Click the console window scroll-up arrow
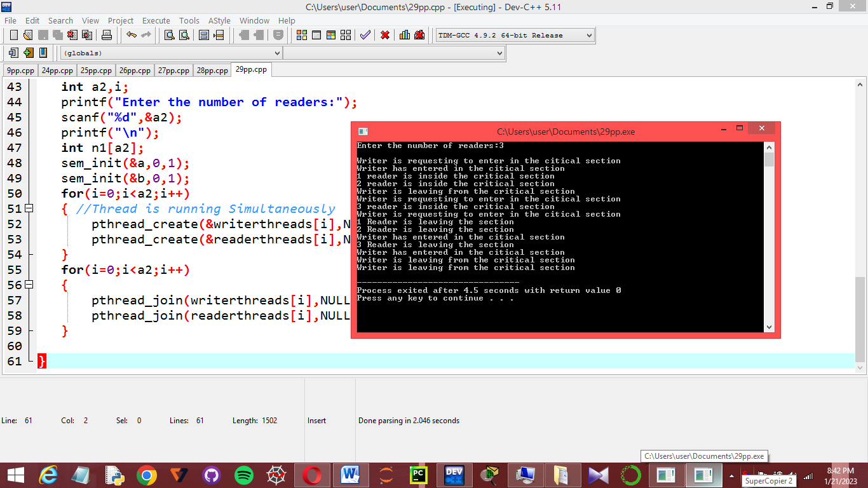This screenshot has height=488, width=868. 769,147
